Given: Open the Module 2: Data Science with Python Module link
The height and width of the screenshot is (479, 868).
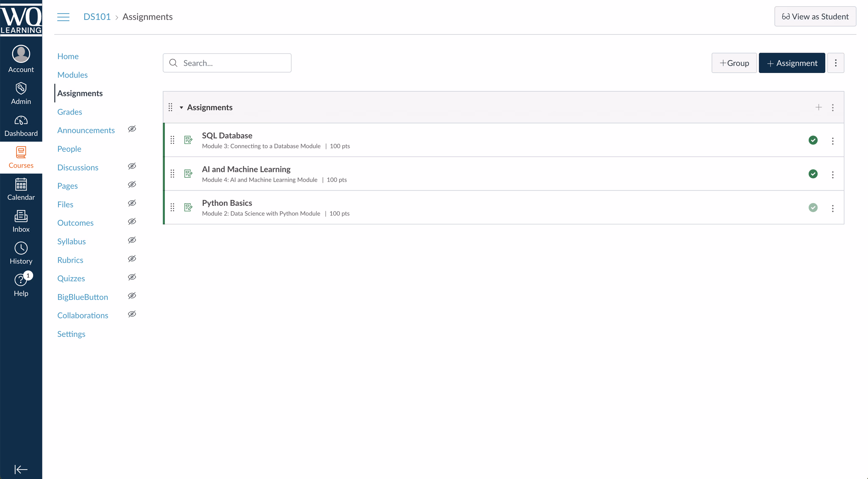Looking at the screenshot, I should pos(261,213).
